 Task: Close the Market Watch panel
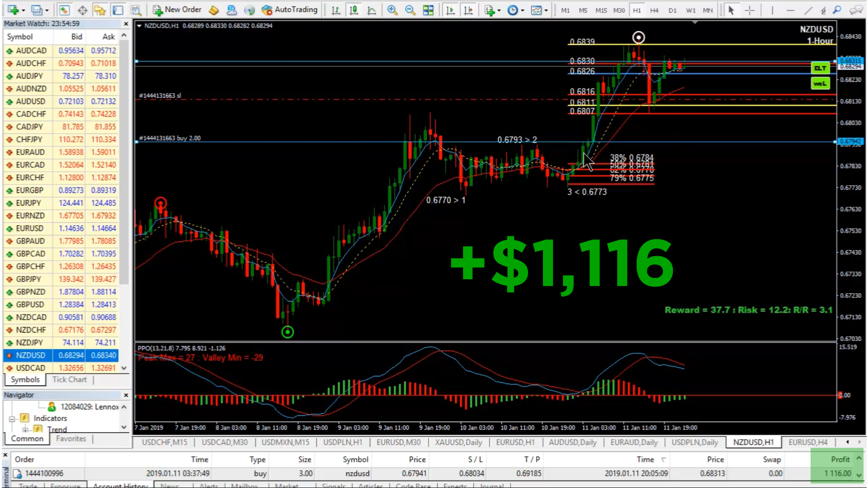(x=126, y=23)
